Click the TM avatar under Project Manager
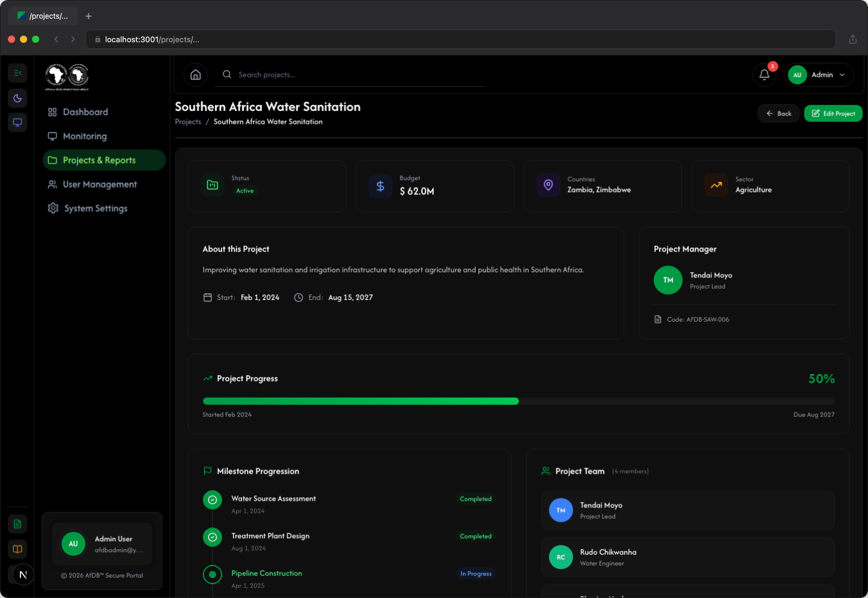868x598 pixels. 668,280
